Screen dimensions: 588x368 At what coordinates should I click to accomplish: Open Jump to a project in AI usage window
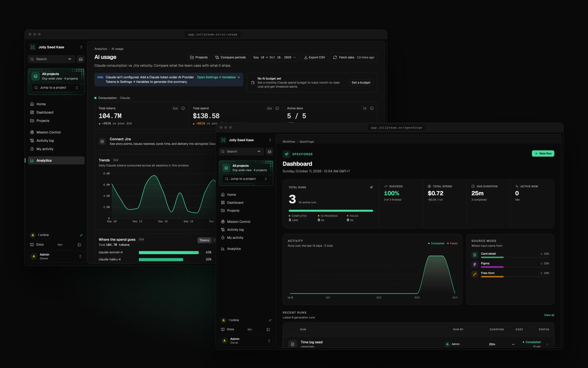[x=56, y=88]
